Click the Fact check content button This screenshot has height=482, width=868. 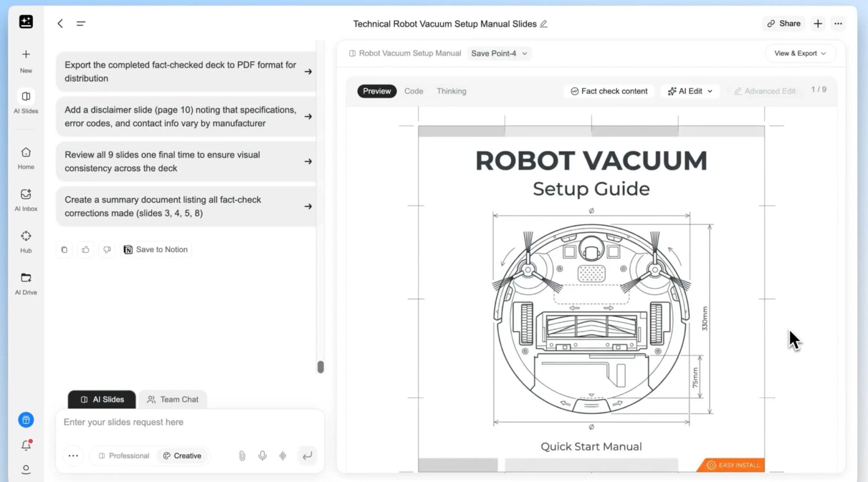tap(609, 91)
